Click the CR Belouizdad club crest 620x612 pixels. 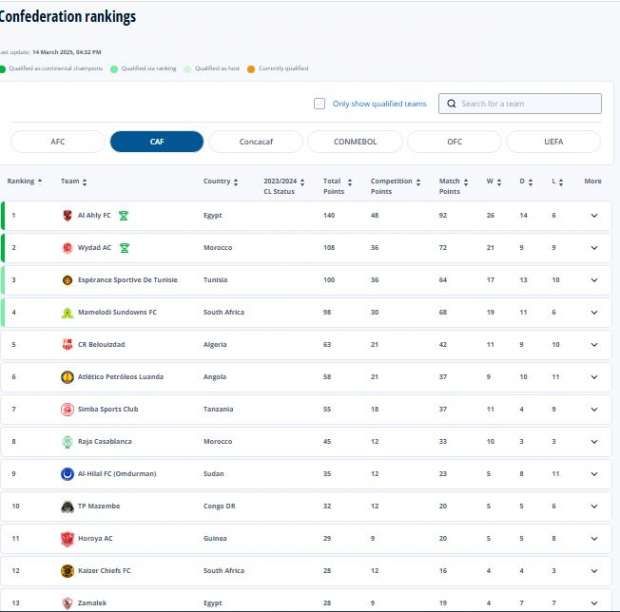click(x=68, y=345)
